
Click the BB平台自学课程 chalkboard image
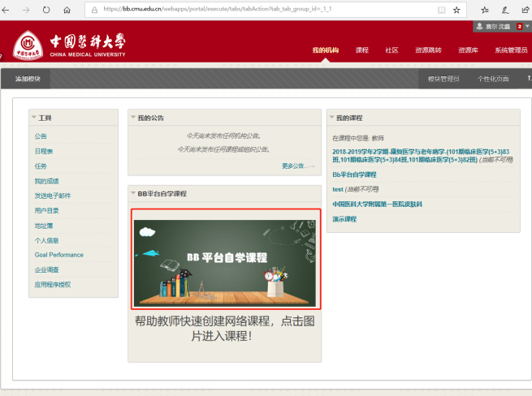click(224, 259)
